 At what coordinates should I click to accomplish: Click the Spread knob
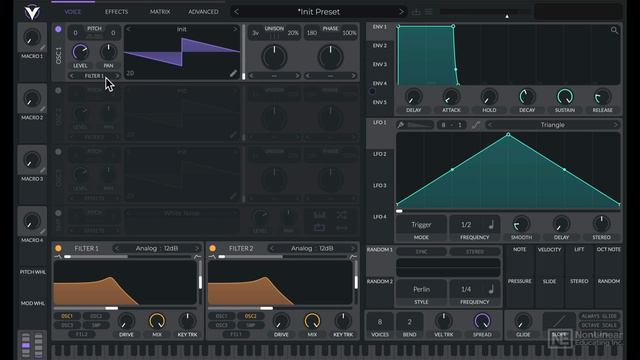tap(482, 322)
